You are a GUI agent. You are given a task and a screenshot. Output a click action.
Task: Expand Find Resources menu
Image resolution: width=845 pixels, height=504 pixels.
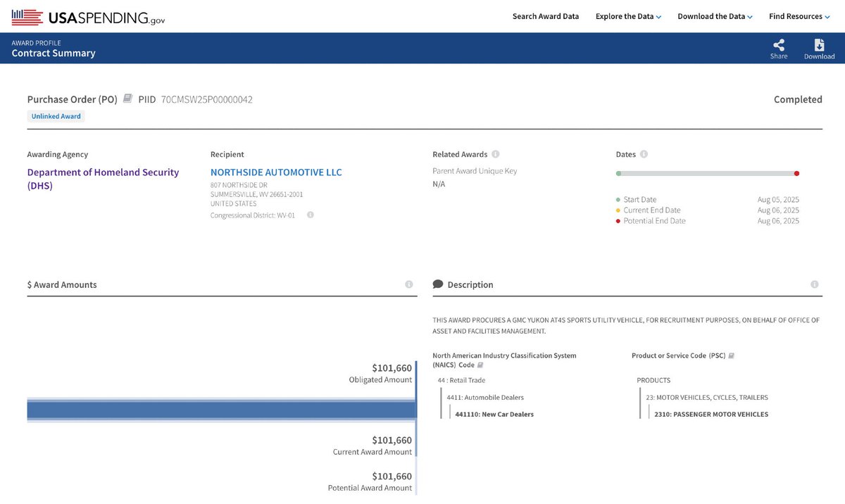[x=799, y=16]
